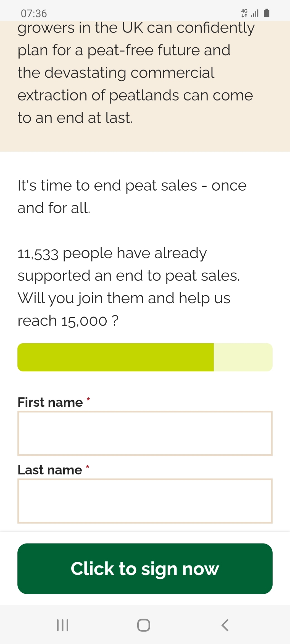Tap the 11,533 supporters count text

point(38,254)
